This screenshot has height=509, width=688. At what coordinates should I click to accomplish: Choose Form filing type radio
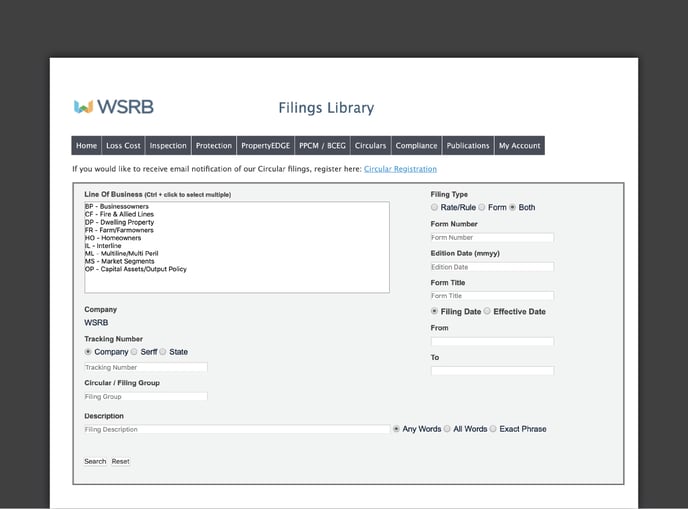[x=482, y=207]
